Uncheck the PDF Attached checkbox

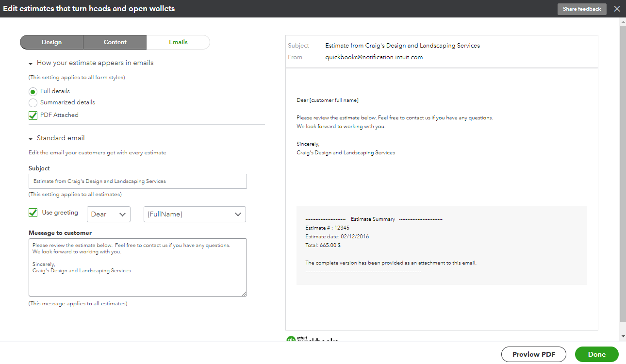(x=33, y=116)
